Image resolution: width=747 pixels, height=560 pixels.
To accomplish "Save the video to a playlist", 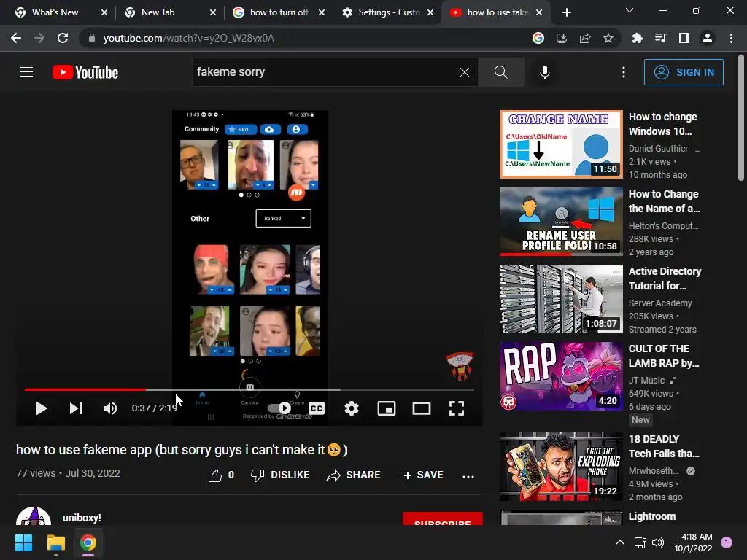I will (419, 475).
